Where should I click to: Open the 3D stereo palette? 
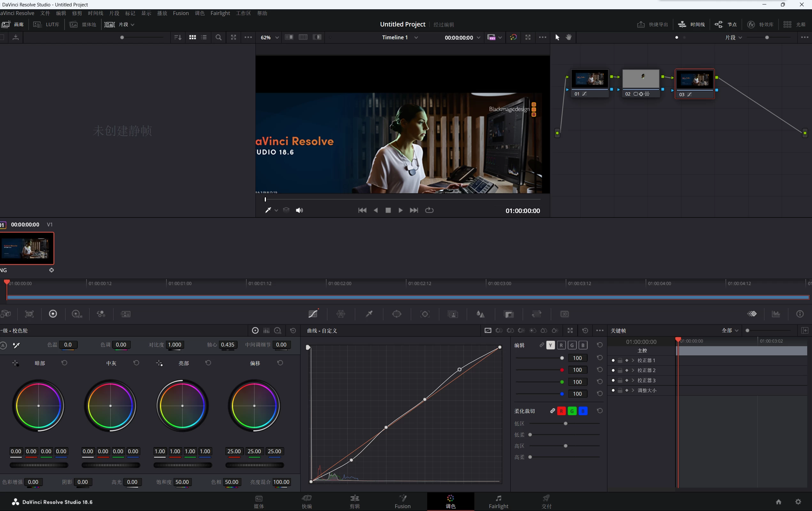click(565, 314)
